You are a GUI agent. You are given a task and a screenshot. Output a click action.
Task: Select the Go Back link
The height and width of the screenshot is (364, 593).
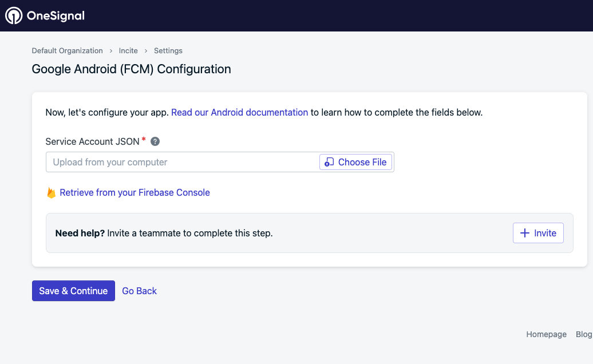(139, 291)
